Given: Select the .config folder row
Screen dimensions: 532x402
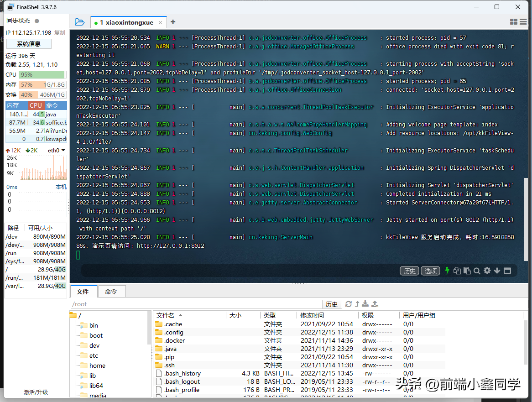Looking at the screenshot, I should 299,332.
